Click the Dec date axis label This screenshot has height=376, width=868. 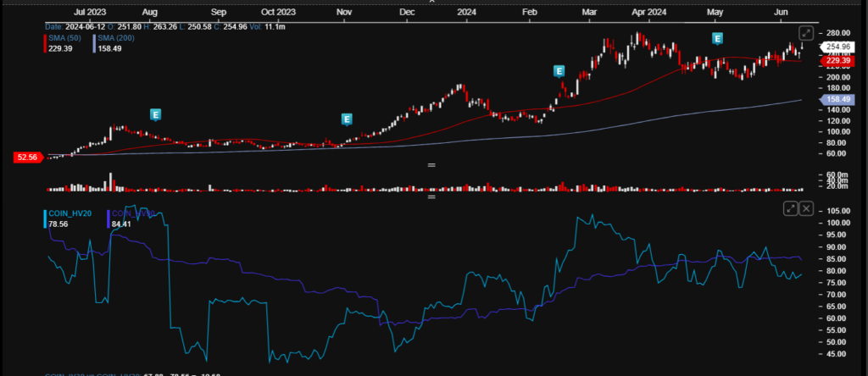[x=408, y=12]
